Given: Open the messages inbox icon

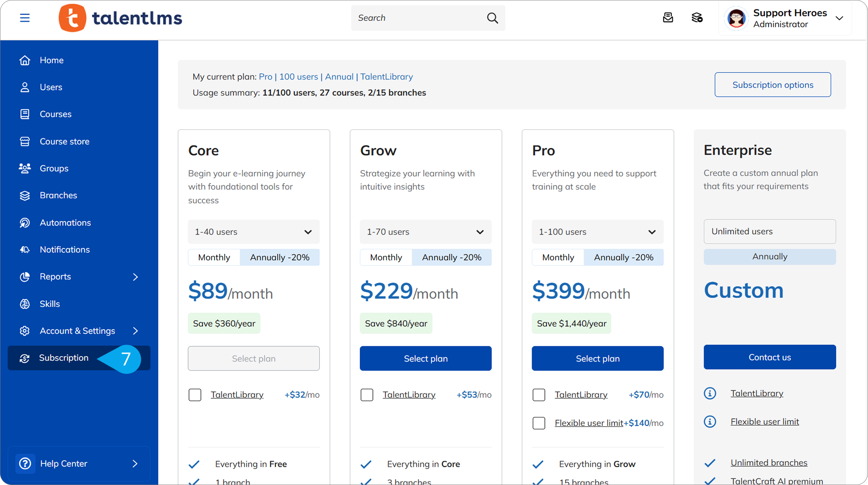Looking at the screenshot, I should 668,18.
